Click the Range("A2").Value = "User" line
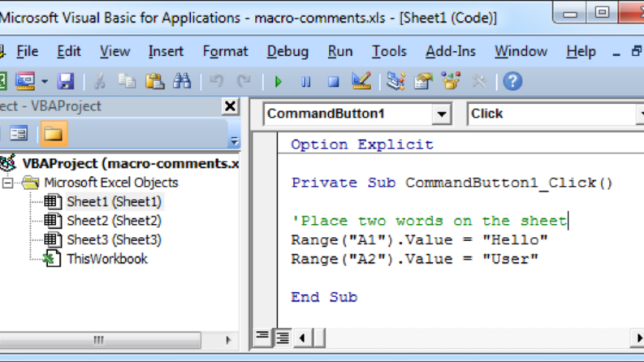The height and width of the screenshot is (362, 644). pos(414,259)
